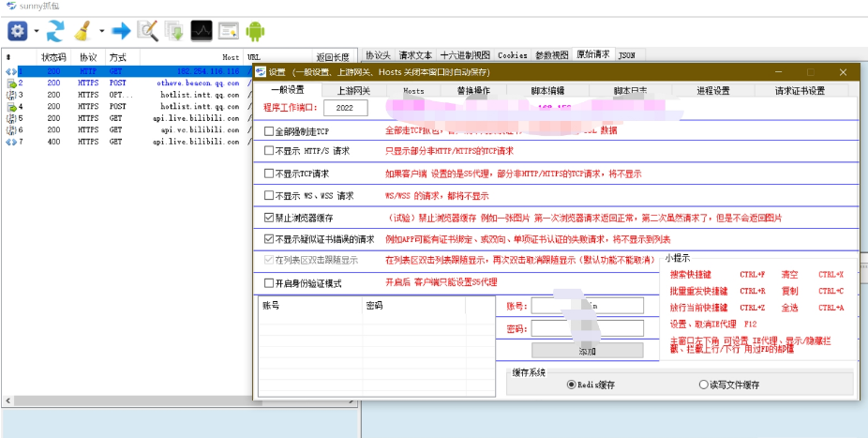Image resolution: width=868 pixels, height=438 pixels.
Task: Open the Hosts tab in settings
Action: coord(413,91)
